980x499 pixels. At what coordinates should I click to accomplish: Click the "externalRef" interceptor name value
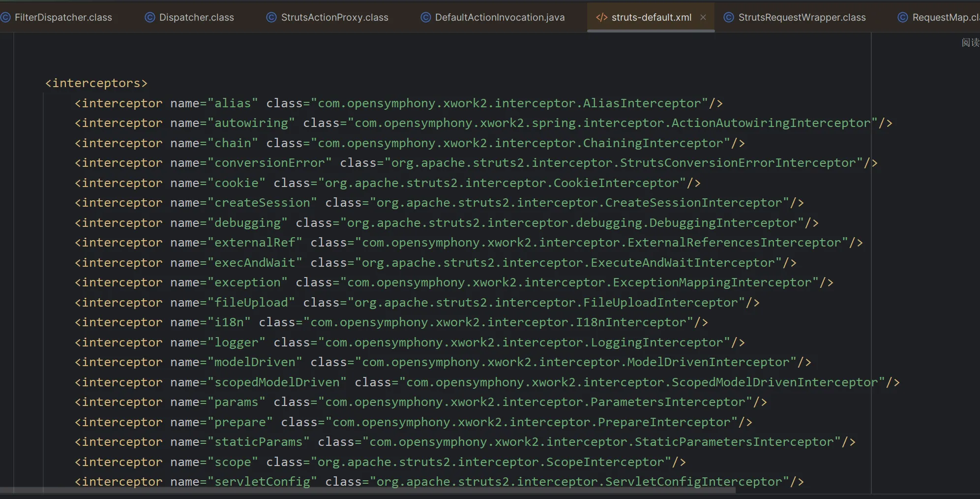pos(255,243)
